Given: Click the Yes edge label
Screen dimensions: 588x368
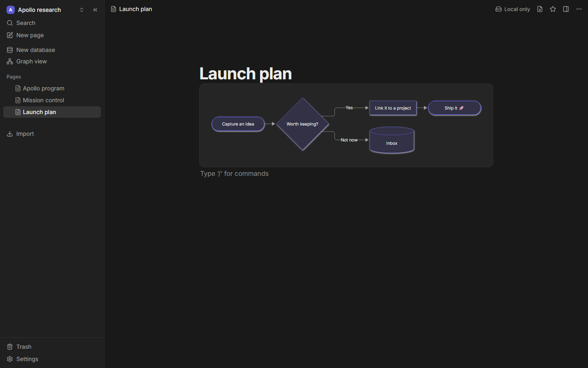Looking at the screenshot, I should 349,108.
